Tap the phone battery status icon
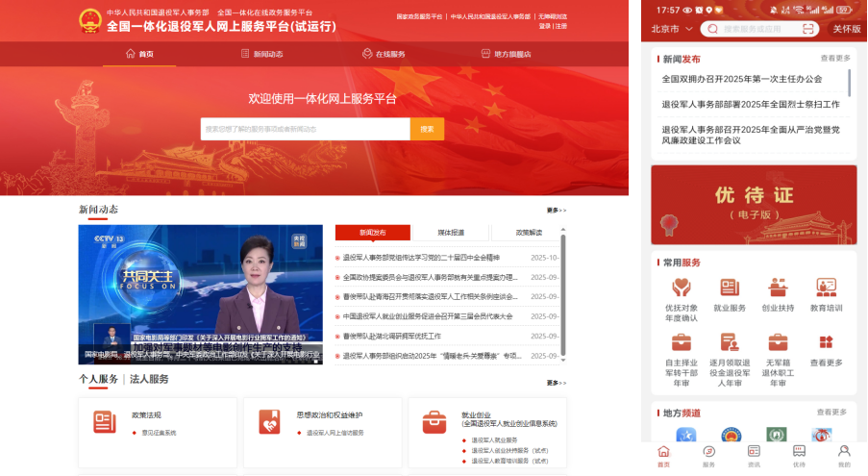Screen dimensions: 868x476 tap(844, 10)
